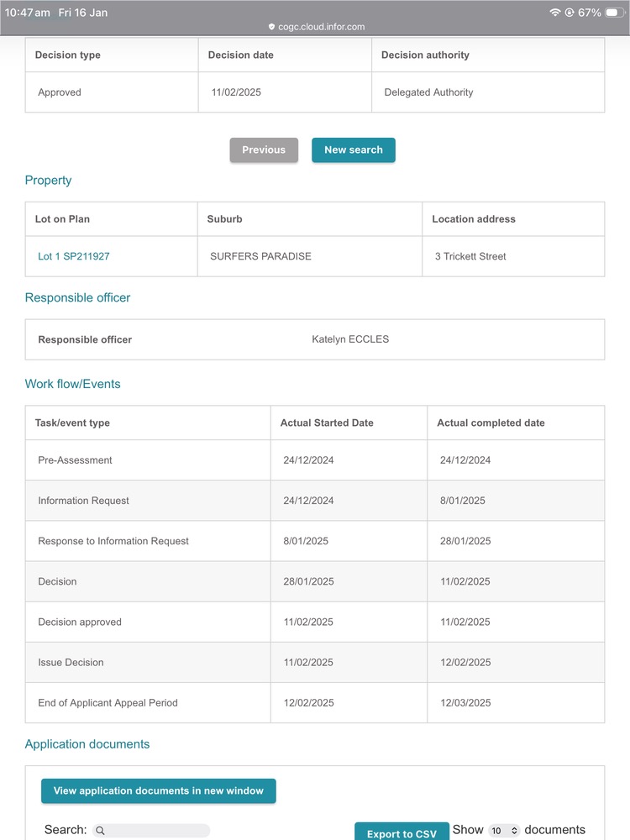Tap the Wi-Fi icon in the status bar
The height and width of the screenshot is (840, 630).
coord(554,13)
